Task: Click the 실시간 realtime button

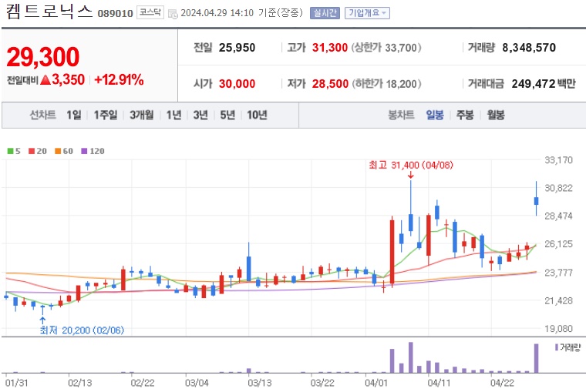Action: 325,13
